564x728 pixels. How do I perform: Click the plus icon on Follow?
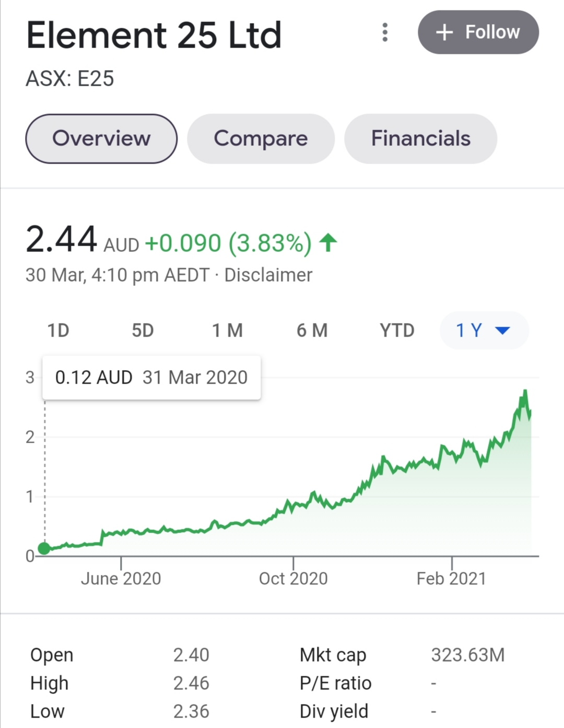pyautogui.click(x=444, y=32)
